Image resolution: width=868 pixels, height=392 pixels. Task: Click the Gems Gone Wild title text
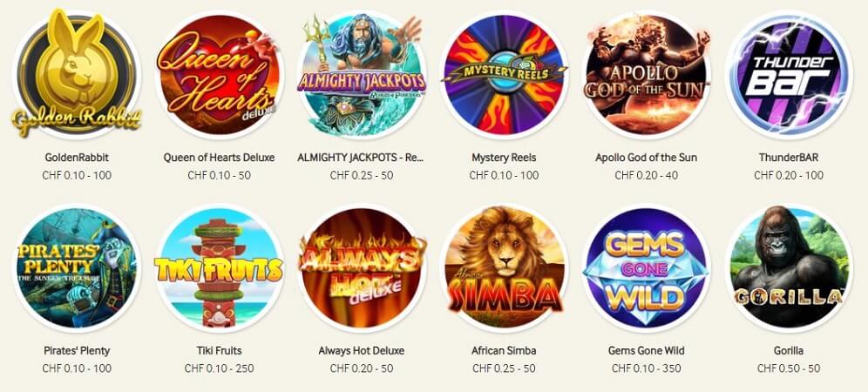point(646,350)
